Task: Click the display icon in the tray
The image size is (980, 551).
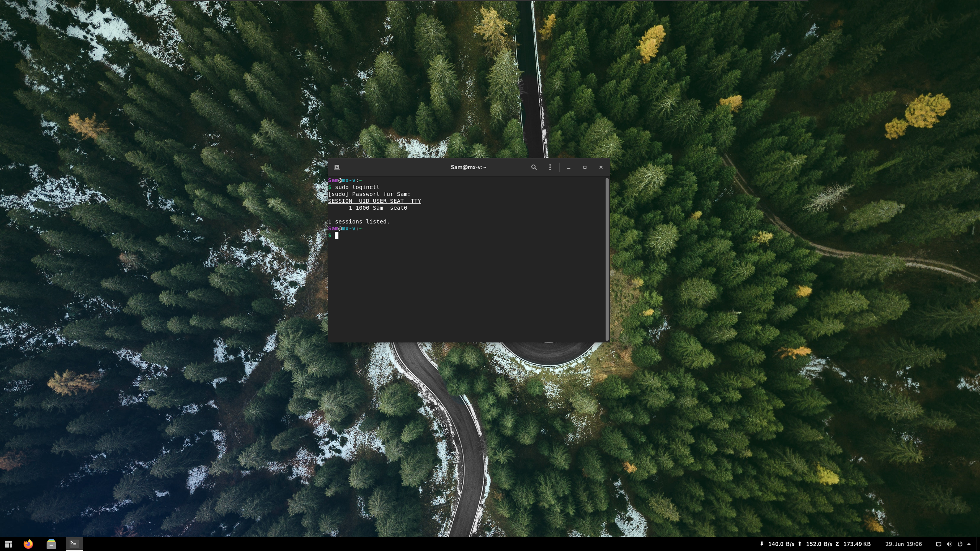Action: 938,544
